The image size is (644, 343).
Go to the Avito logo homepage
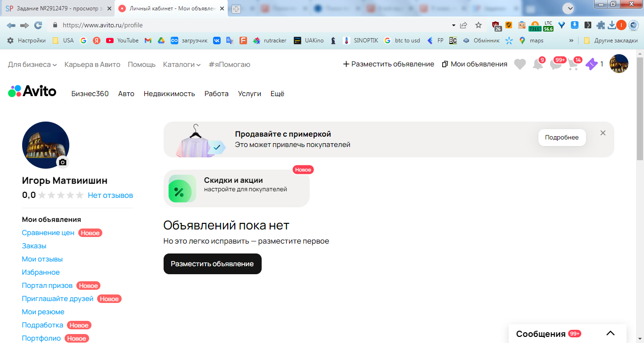click(x=32, y=91)
